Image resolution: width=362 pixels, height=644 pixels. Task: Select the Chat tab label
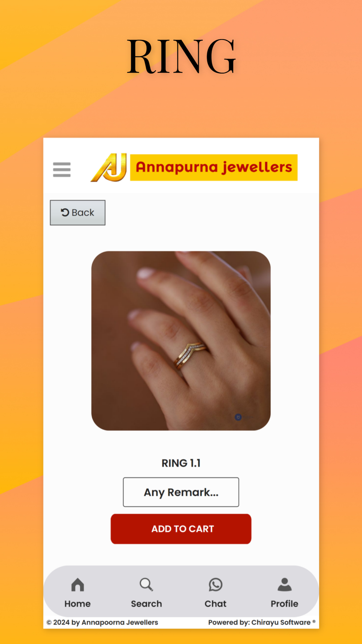pos(215,603)
